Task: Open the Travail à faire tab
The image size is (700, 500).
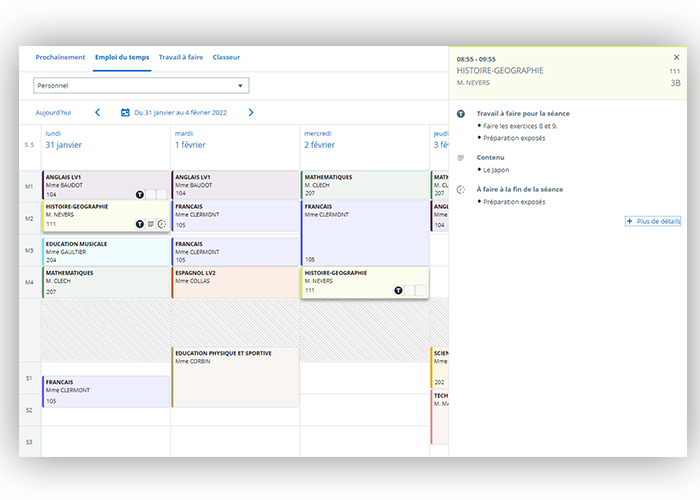Action: pos(181,57)
